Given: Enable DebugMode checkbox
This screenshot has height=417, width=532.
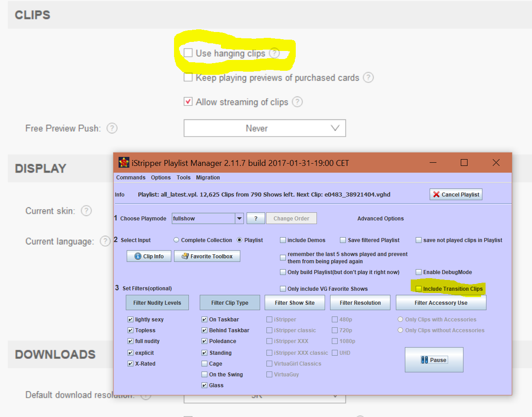Looking at the screenshot, I should coord(419,272).
